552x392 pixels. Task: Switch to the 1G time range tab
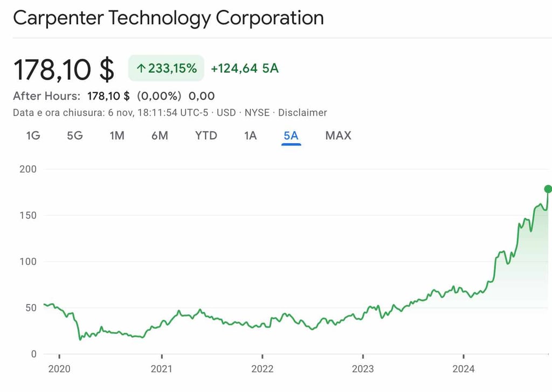tap(32, 136)
